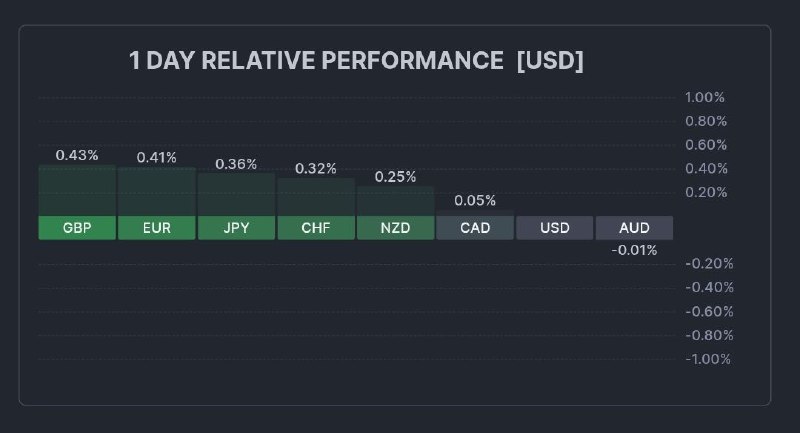
Task: Select the 0.25% value above NZD
Action: click(395, 177)
